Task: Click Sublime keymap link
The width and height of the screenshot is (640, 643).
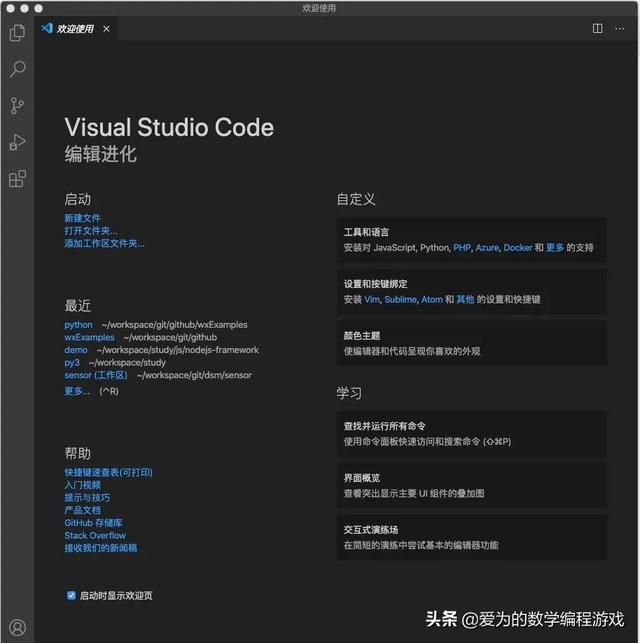Action: pos(400,299)
